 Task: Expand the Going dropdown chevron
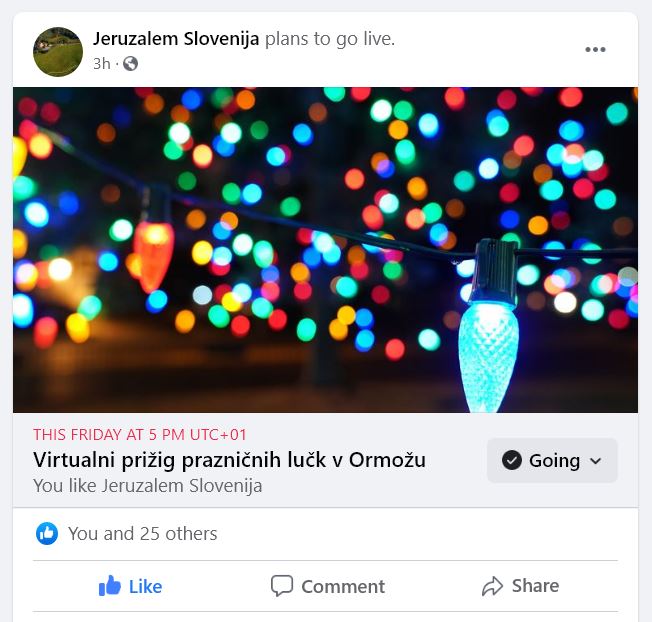tap(595, 461)
